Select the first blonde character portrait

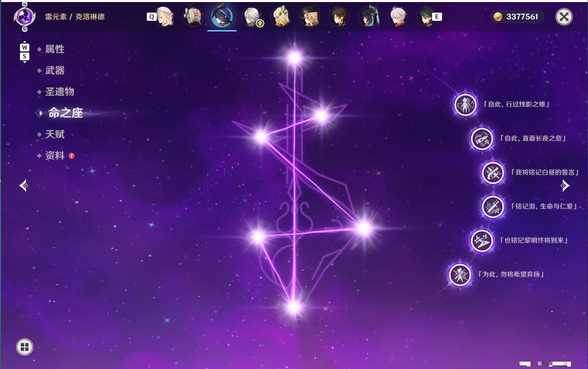click(165, 17)
